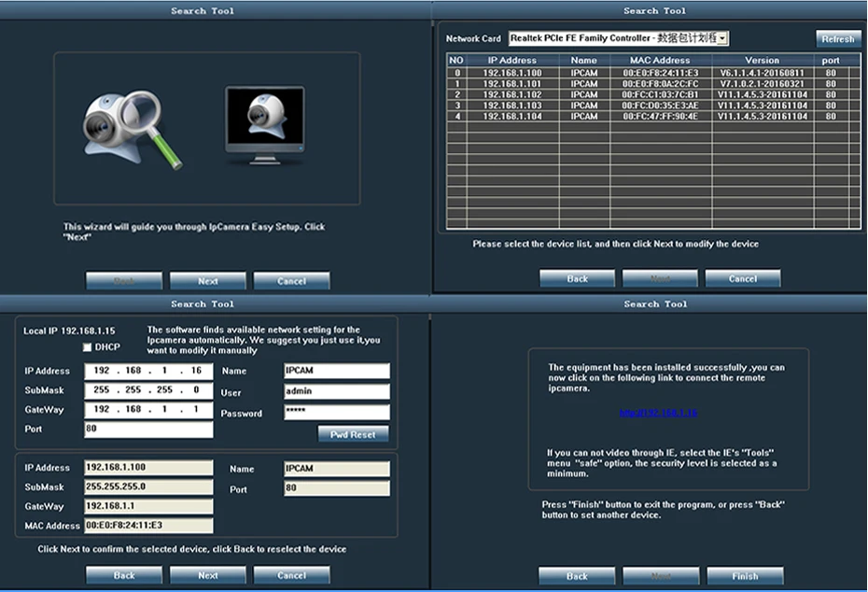
Task: Click Cancel in the network settings panel
Action: point(291,575)
